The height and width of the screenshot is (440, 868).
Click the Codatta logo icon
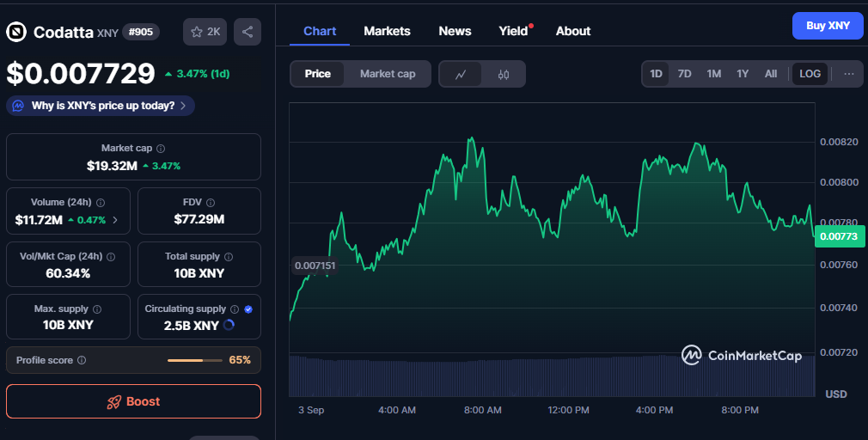coord(16,32)
